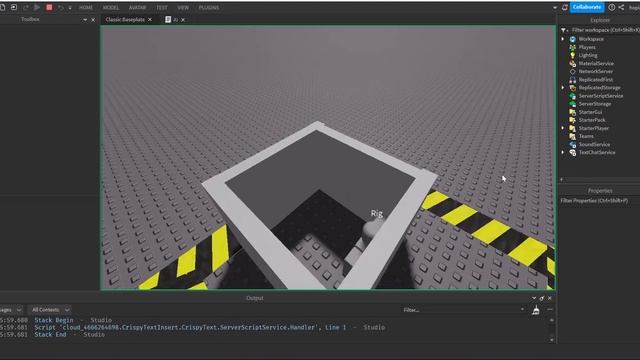640x360 pixels.
Task: Close the Output panel
Action: (550, 298)
